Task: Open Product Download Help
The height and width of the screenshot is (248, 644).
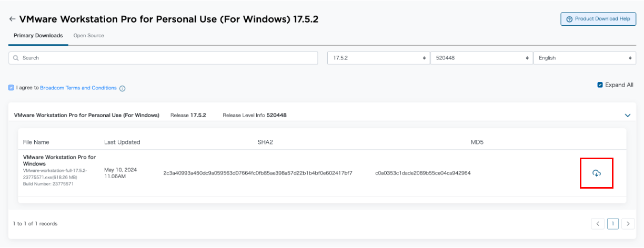Action: pos(598,19)
